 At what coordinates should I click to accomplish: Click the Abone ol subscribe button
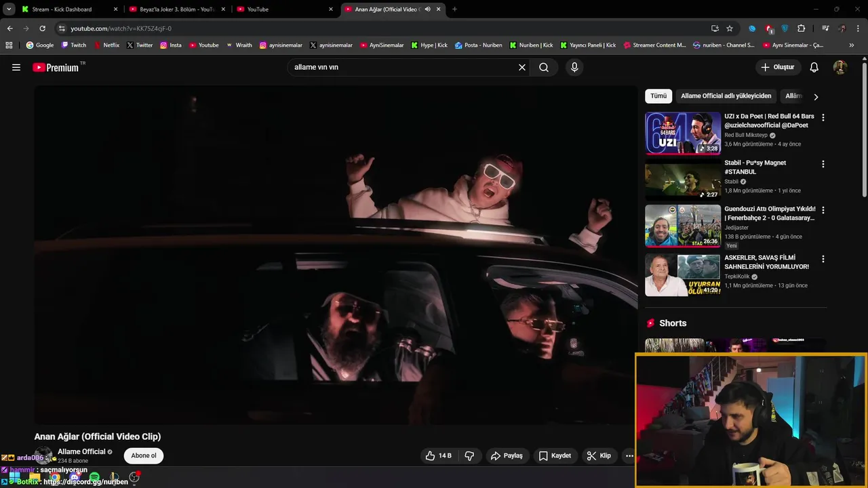pos(144,455)
